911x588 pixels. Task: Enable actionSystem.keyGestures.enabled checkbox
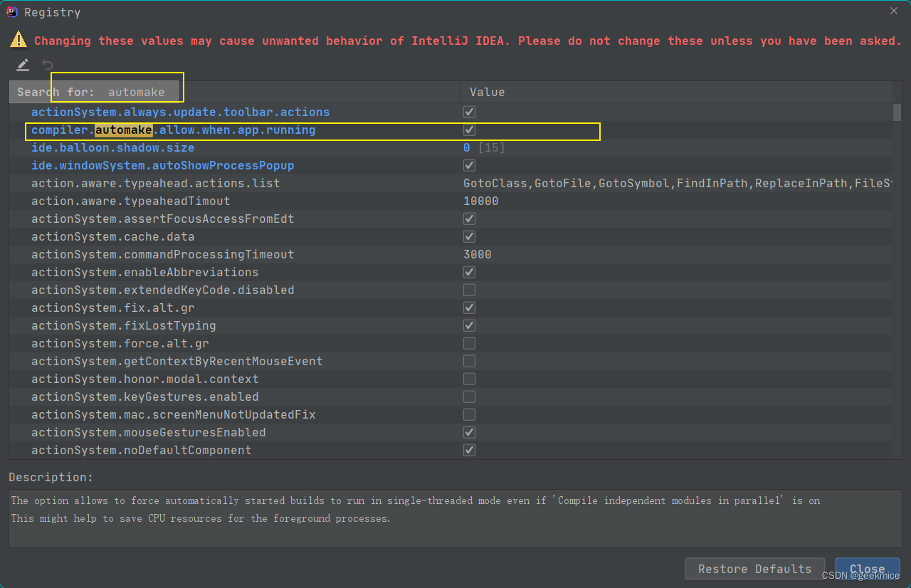(x=469, y=397)
